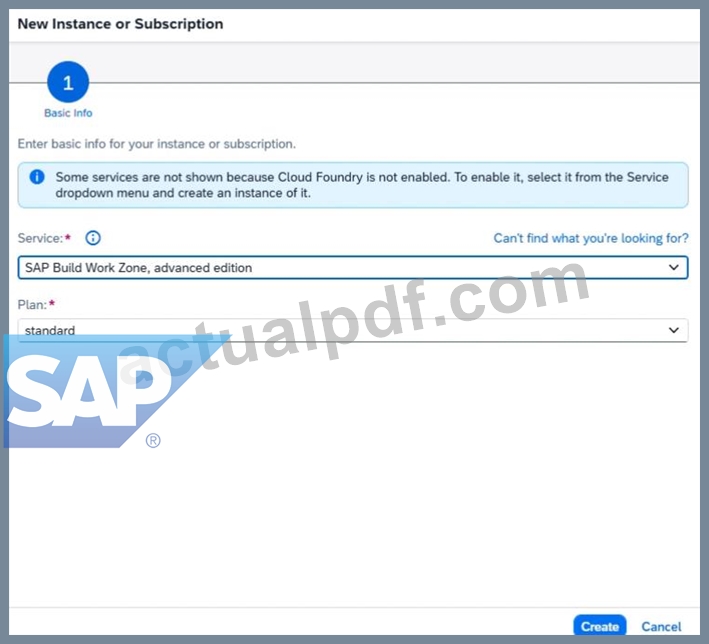Click the Create button
The height and width of the screenshot is (644, 709).
(600, 626)
